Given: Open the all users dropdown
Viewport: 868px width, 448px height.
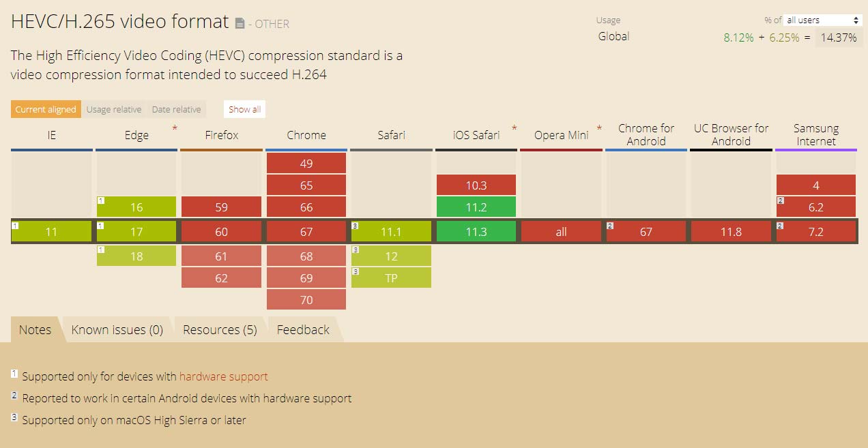Looking at the screenshot, I should pyautogui.click(x=823, y=20).
